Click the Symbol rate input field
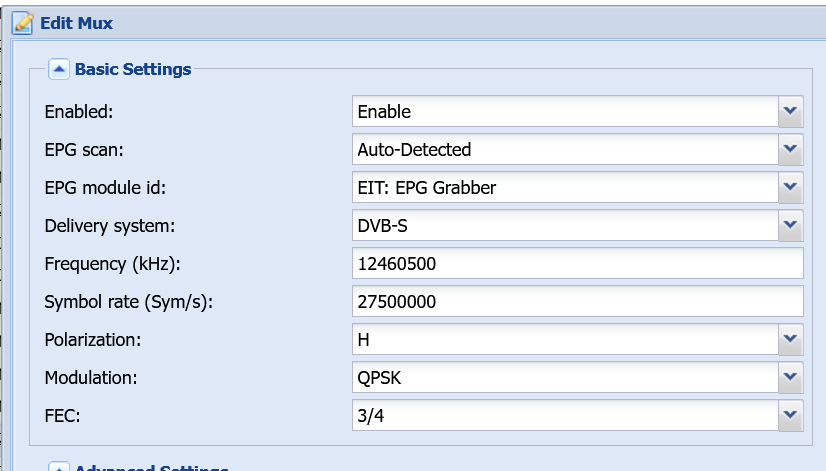Viewport: 826px width, 471px height. pos(577,301)
